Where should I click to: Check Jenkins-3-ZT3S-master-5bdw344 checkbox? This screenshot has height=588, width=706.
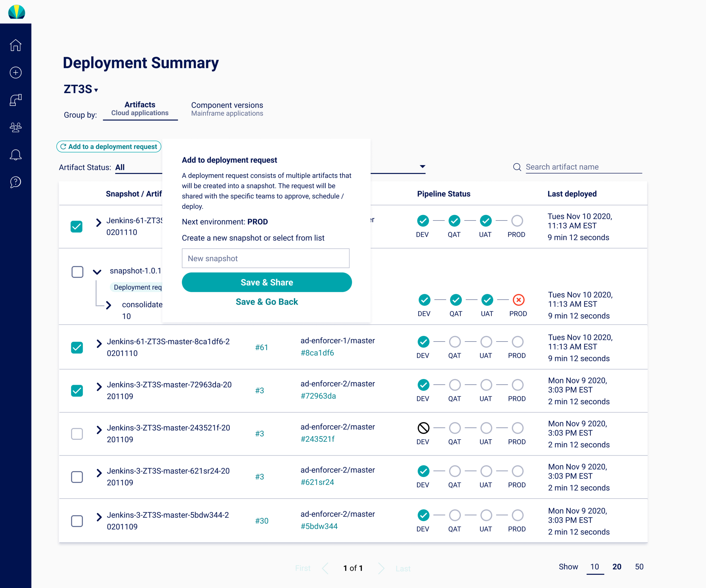coord(77,521)
